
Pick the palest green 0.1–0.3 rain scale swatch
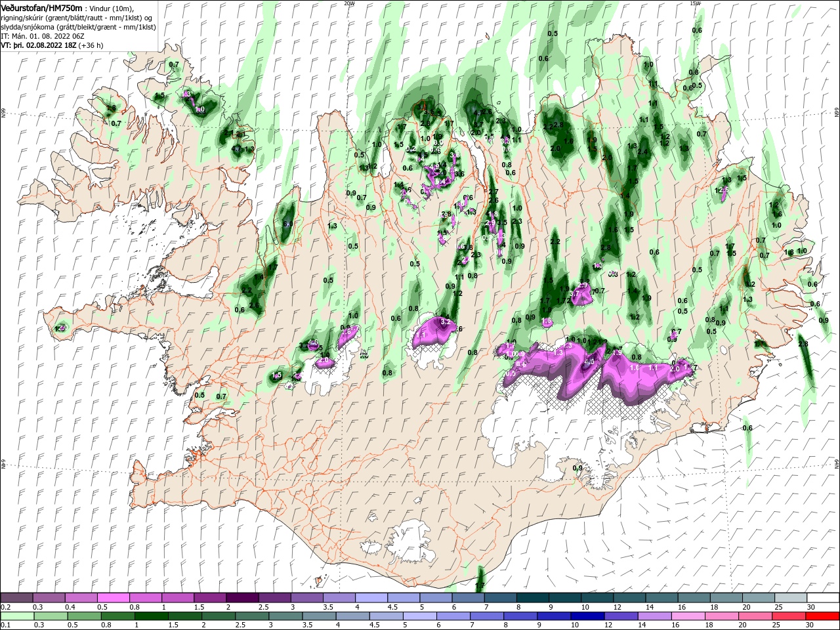16,616
